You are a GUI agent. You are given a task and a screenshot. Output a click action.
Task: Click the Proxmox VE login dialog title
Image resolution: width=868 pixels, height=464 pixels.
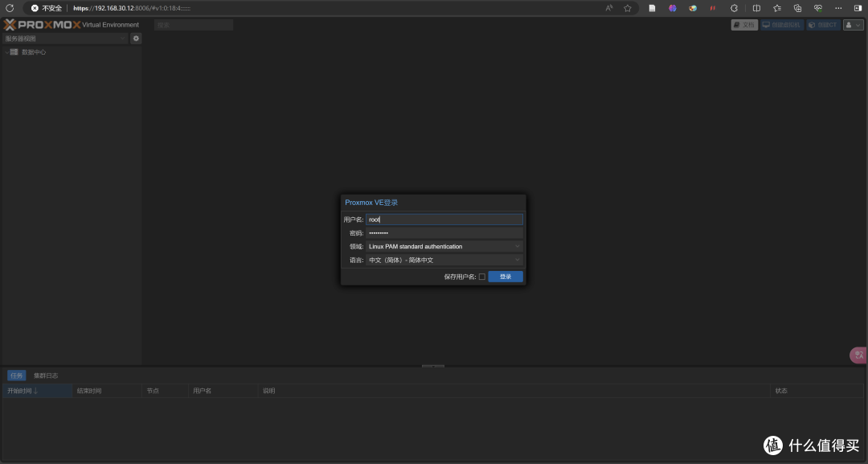coord(371,203)
